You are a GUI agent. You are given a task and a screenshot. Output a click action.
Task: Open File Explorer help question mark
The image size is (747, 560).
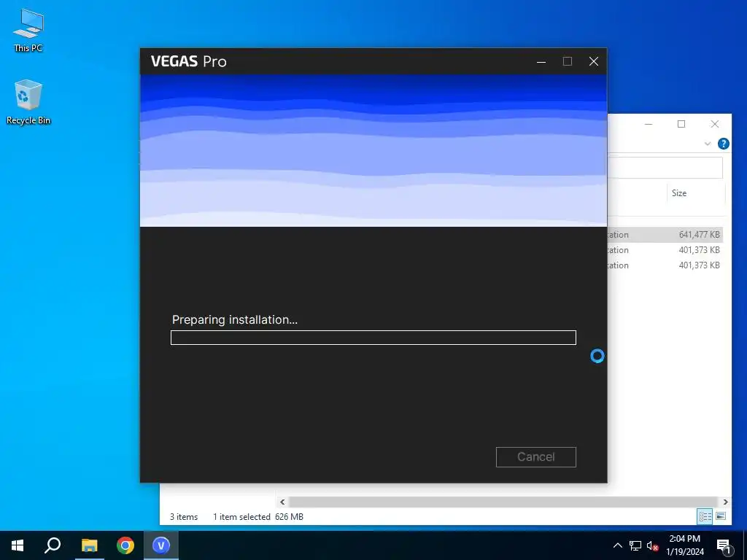point(723,144)
